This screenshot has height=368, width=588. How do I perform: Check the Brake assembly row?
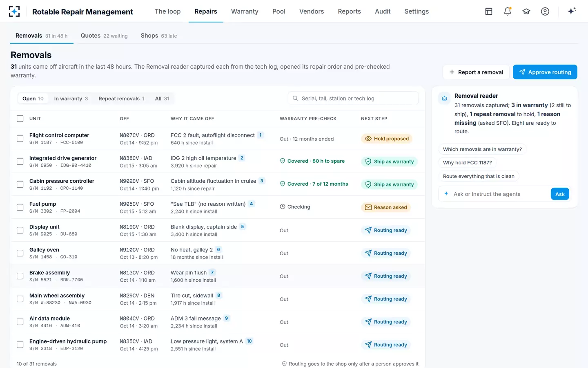[20, 276]
